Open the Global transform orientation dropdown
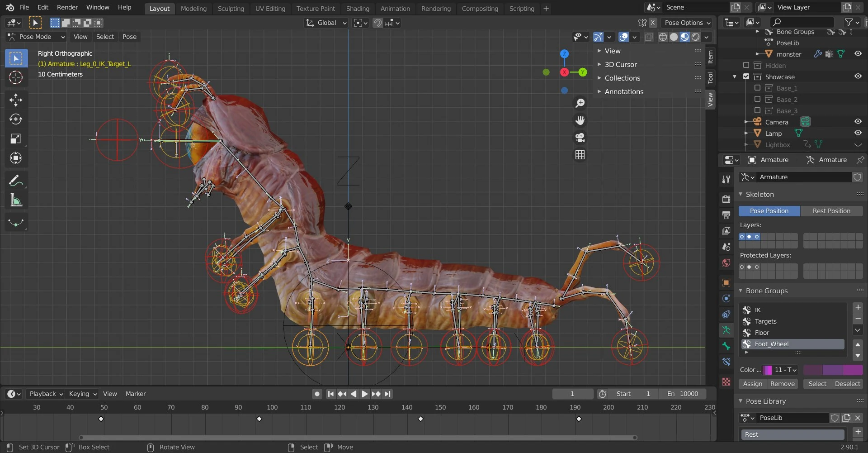The width and height of the screenshot is (868, 453). [326, 23]
